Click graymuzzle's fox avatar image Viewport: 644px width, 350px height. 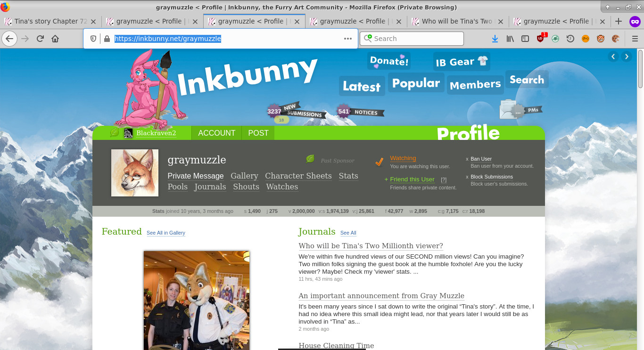click(135, 173)
